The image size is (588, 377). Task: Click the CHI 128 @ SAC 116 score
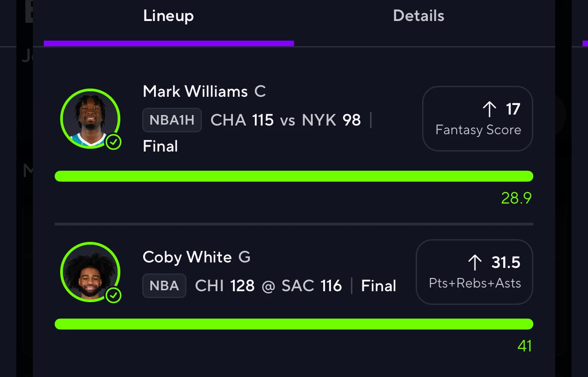tap(268, 286)
